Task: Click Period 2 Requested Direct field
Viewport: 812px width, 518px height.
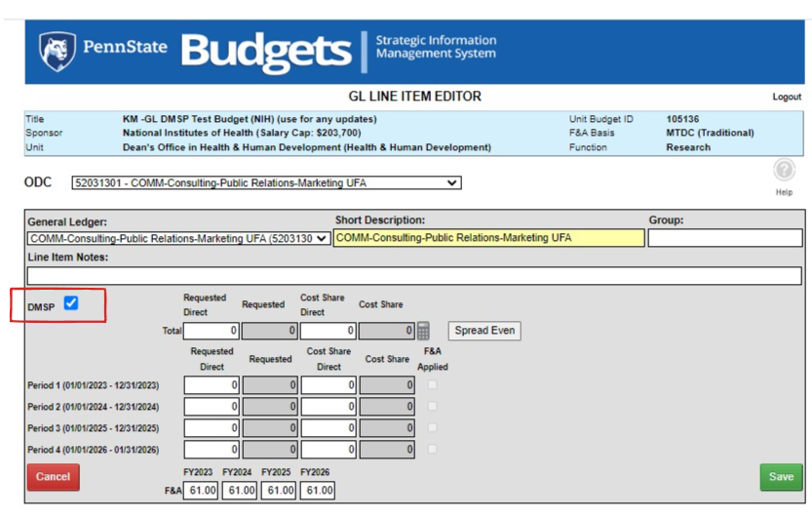Action: tap(212, 407)
